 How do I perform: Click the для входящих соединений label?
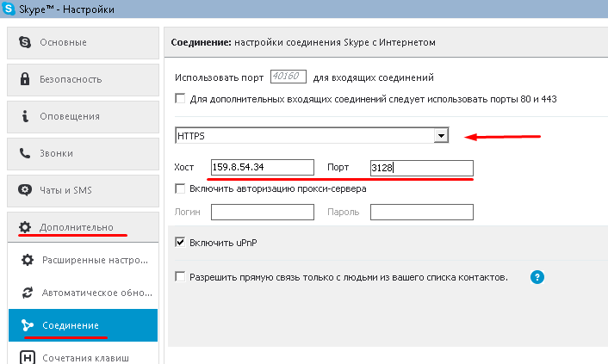(374, 77)
